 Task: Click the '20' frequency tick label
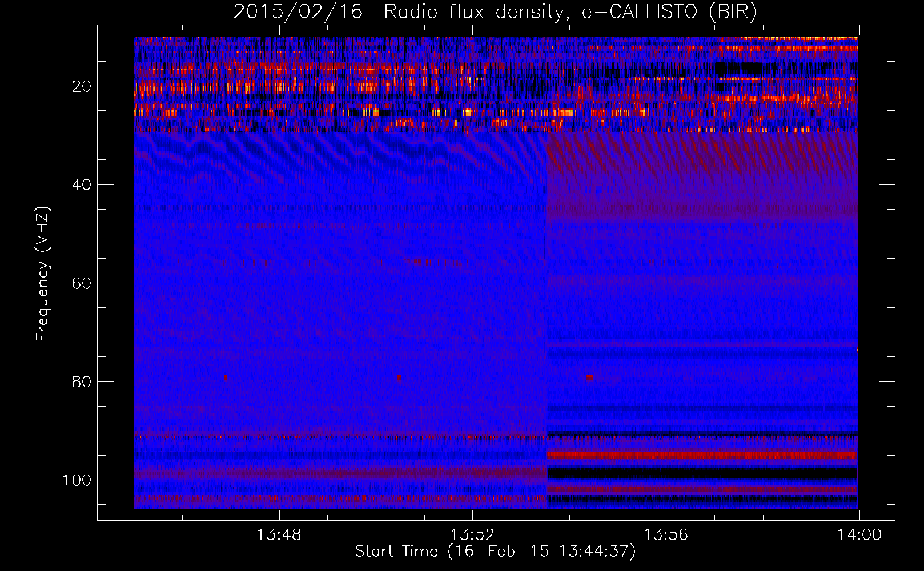tap(82, 86)
